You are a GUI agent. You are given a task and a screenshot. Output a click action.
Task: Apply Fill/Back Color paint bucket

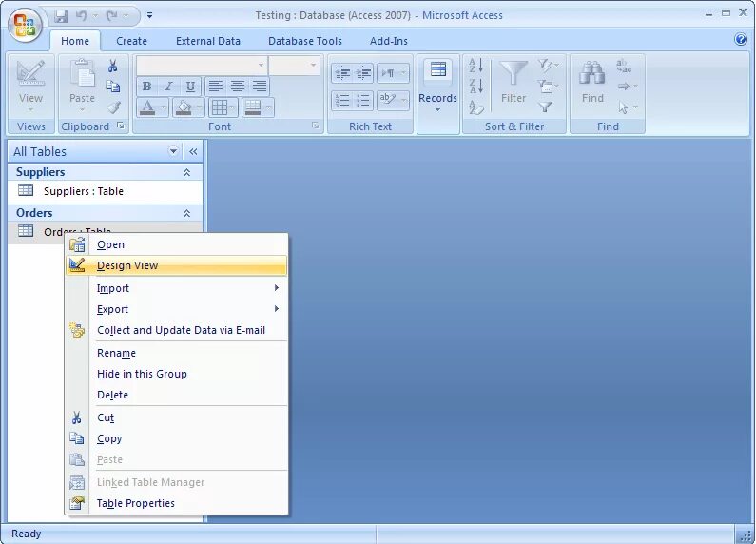coord(184,107)
